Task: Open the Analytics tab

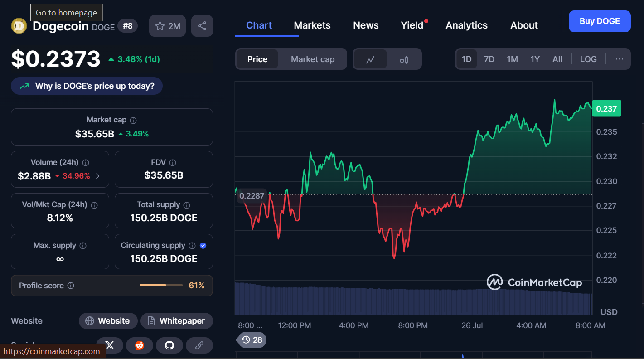Action: point(467,25)
